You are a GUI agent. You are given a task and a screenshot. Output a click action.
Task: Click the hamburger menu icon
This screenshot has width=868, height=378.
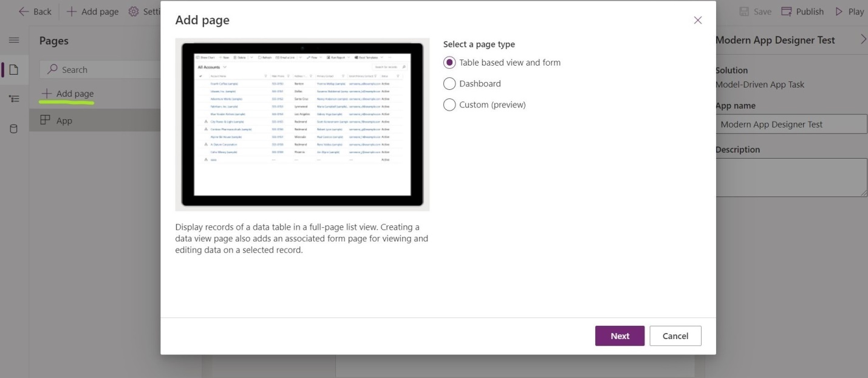click(x=14, y=41)
